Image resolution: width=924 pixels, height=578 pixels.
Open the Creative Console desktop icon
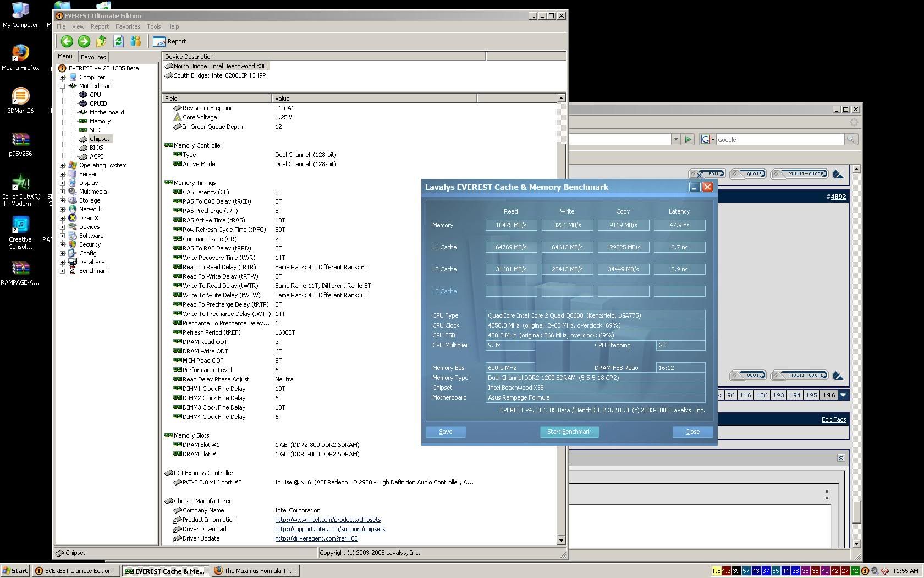(x=20, y=233)
